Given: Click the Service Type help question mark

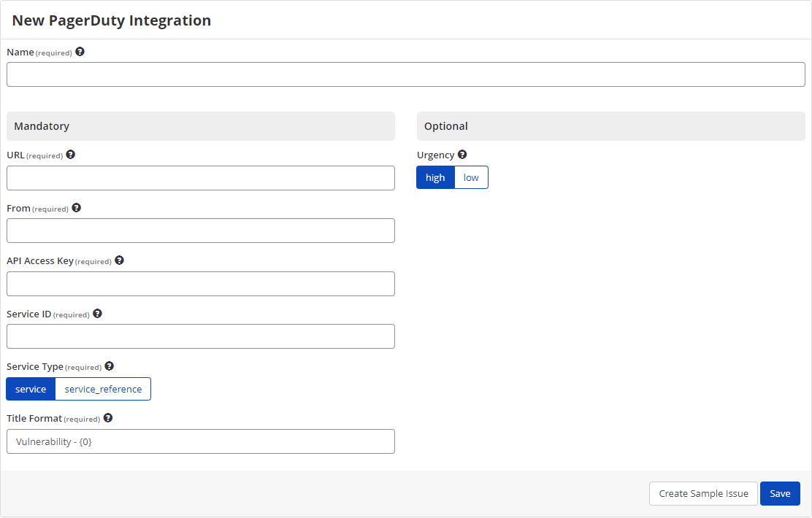Looking at the screenshot, I should click(x=109, y=366).
